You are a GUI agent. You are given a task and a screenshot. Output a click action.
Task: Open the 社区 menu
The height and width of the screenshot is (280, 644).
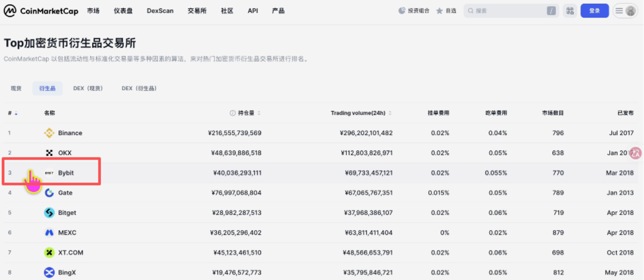tap(227, 11)
